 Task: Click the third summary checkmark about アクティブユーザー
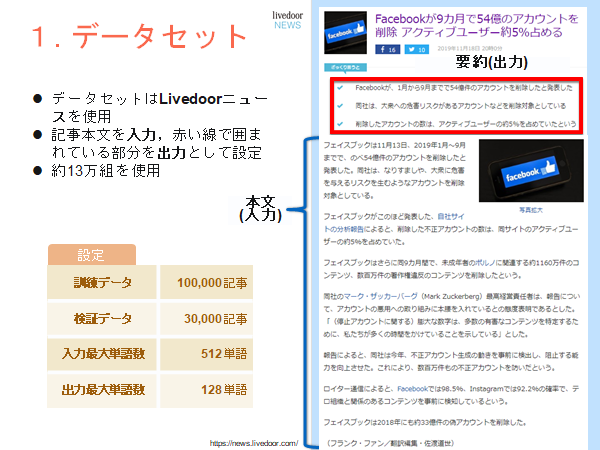(340, 124)
